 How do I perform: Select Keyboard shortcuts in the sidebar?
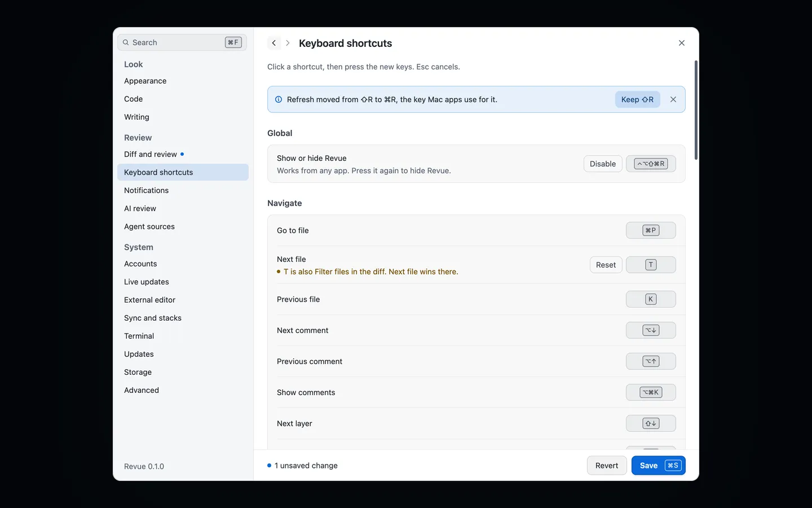(x=183, y=172)
